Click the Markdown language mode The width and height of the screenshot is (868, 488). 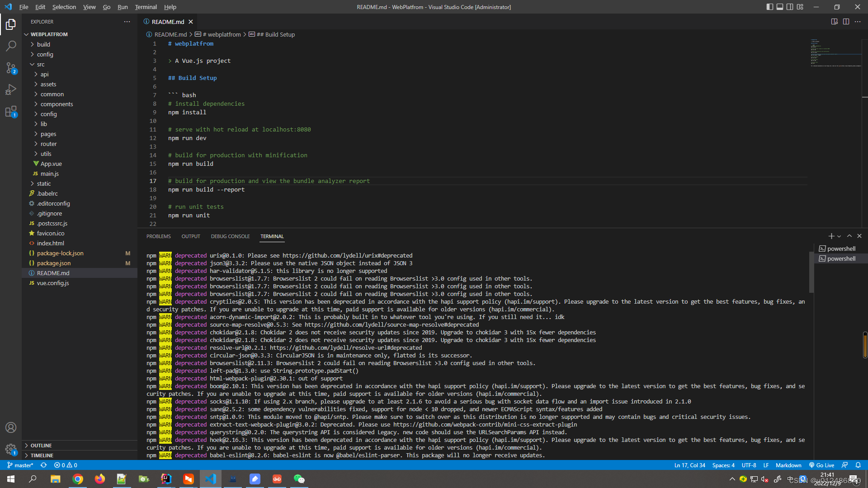(788, 465)
